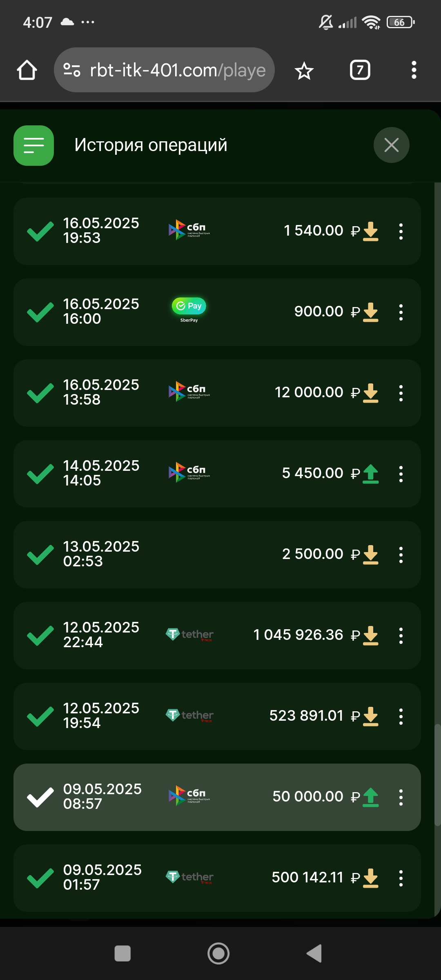Tap the withdrawal arrow icon for 5 450.00 ₽
The image size is (441, 980).
(x=371, y=474)
